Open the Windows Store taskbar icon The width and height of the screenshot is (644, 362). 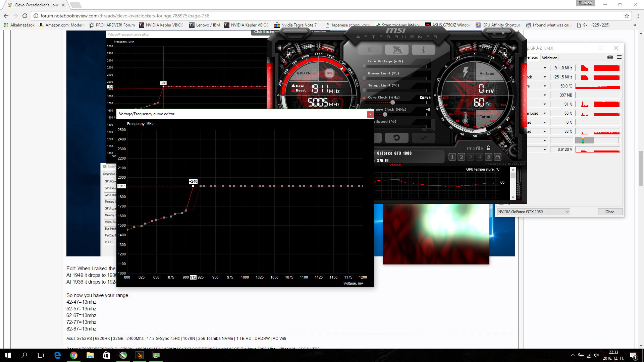tap(106, 355)
